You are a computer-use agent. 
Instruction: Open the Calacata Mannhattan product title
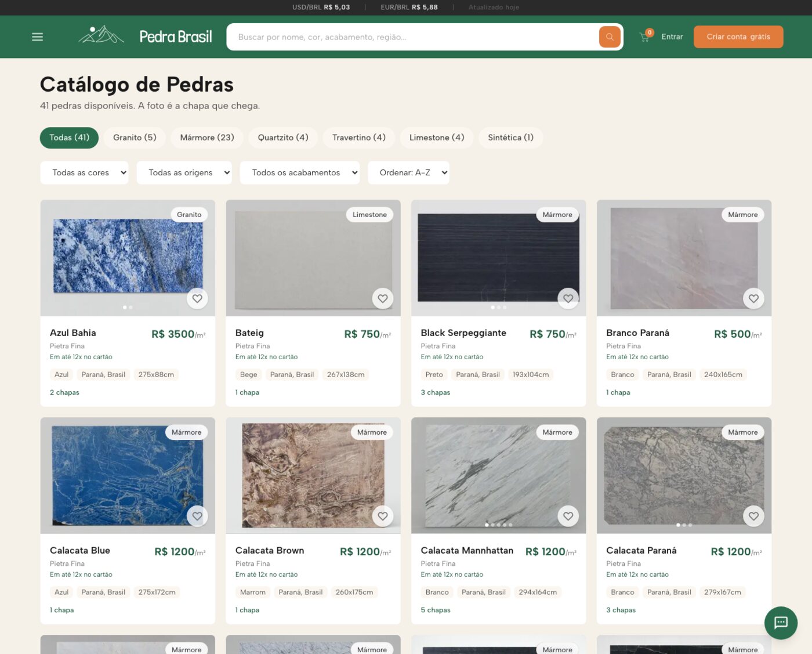[467, 550]
